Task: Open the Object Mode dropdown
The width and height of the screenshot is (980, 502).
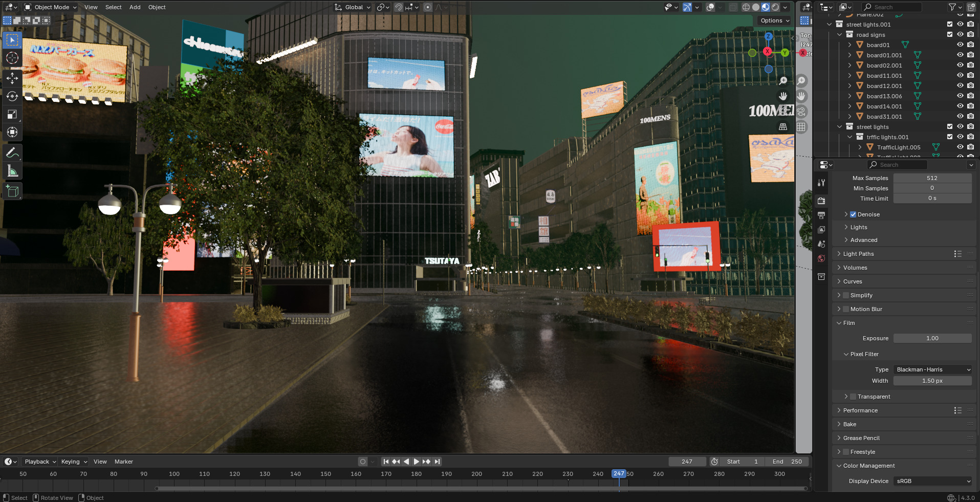Action: point(51,7)
